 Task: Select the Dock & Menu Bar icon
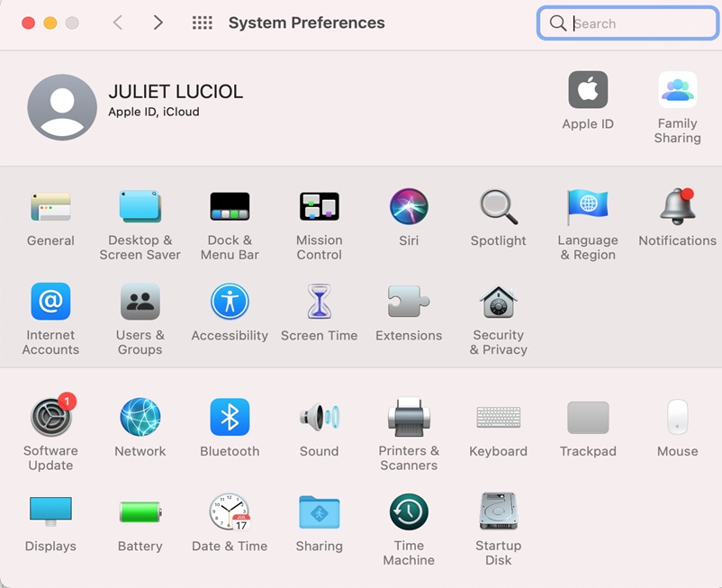pyautogui.click(x=230, y=206)
